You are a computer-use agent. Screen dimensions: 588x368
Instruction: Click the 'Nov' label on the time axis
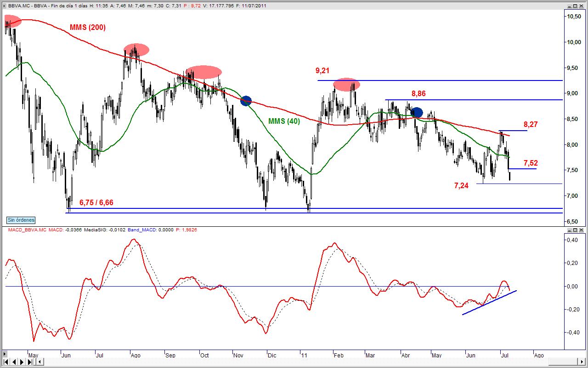point(238,356)
